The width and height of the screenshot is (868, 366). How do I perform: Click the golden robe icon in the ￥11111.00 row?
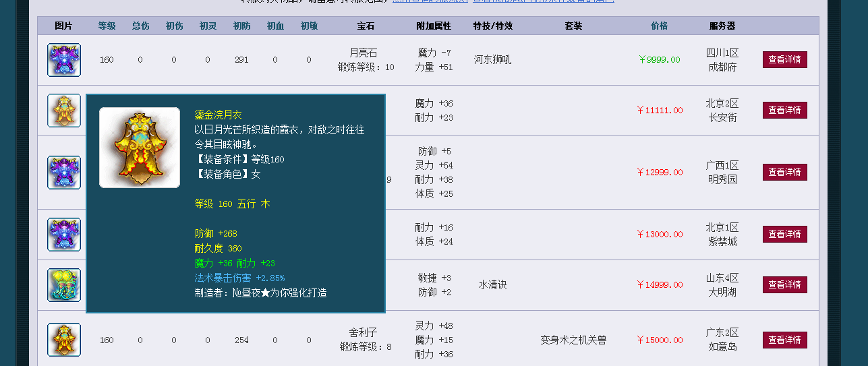click(64, 111)
